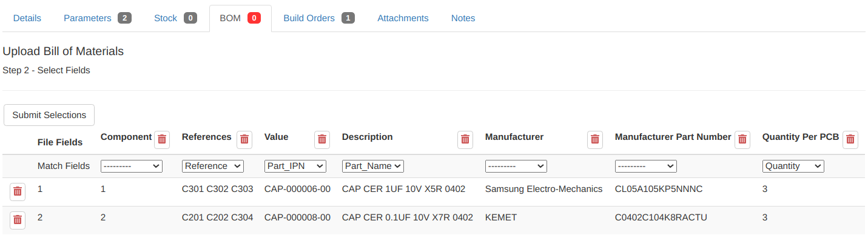This screenshot has height=238, width=868.
Task: Open the Component match field dropdown
Action: coord(132,166)
